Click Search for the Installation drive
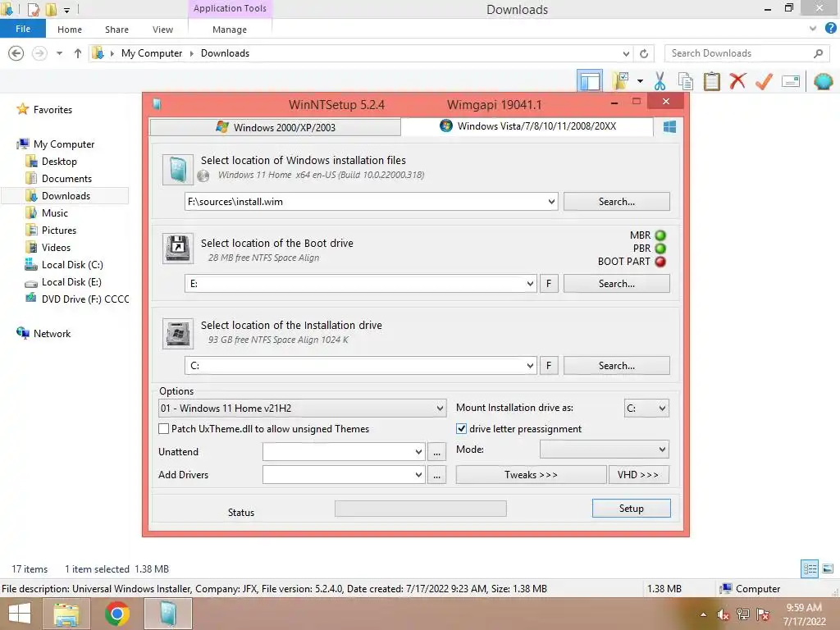 617,366
